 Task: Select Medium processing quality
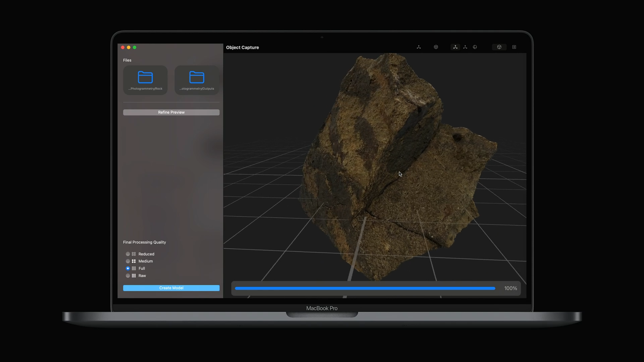[128, 261]
